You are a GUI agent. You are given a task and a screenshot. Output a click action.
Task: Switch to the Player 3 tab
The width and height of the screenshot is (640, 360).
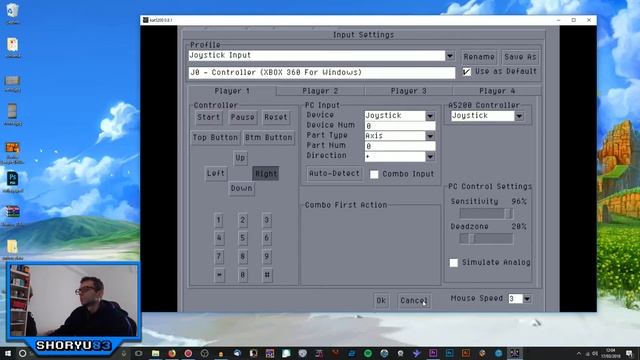[409, 91]
